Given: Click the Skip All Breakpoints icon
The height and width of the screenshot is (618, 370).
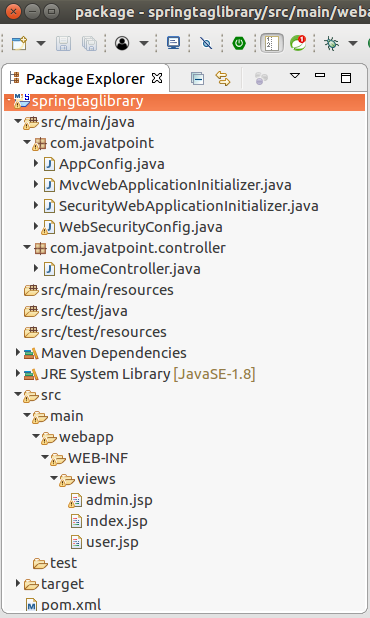Looking at the screenshot, I should (x=206, y=43).
